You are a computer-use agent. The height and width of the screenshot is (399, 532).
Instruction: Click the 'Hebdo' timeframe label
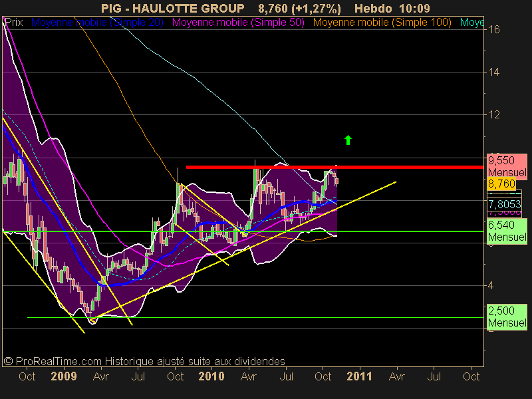(373, 8)
